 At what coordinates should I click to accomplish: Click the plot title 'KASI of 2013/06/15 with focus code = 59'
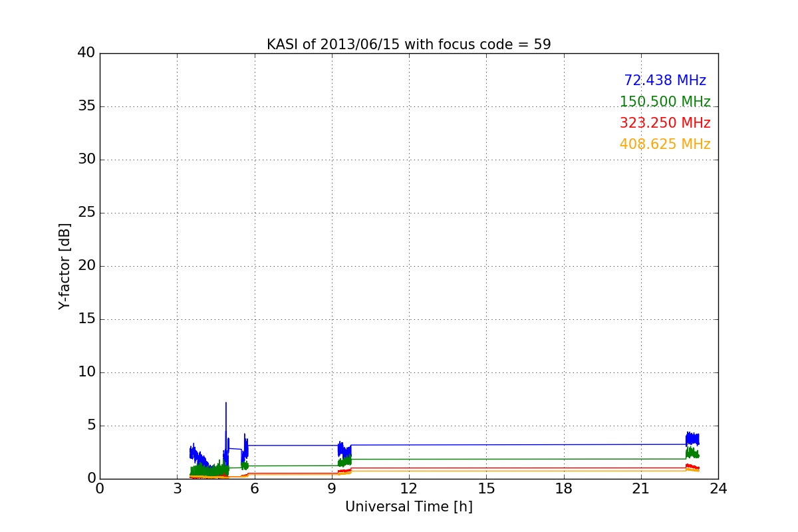click(x=409, y=45)
